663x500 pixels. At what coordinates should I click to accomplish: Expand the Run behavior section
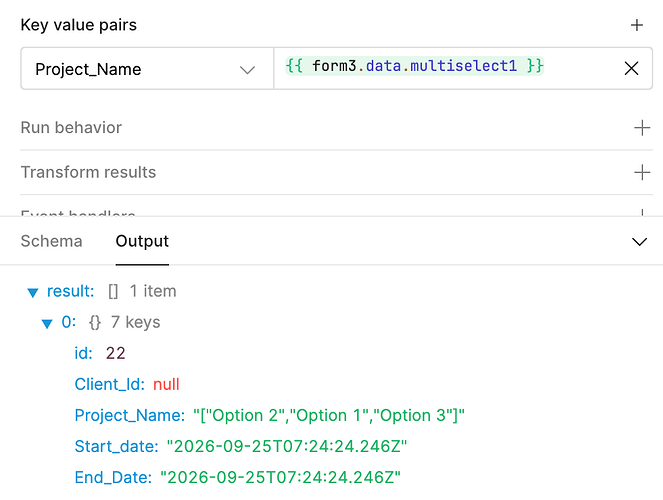click(x=642, y=128)
